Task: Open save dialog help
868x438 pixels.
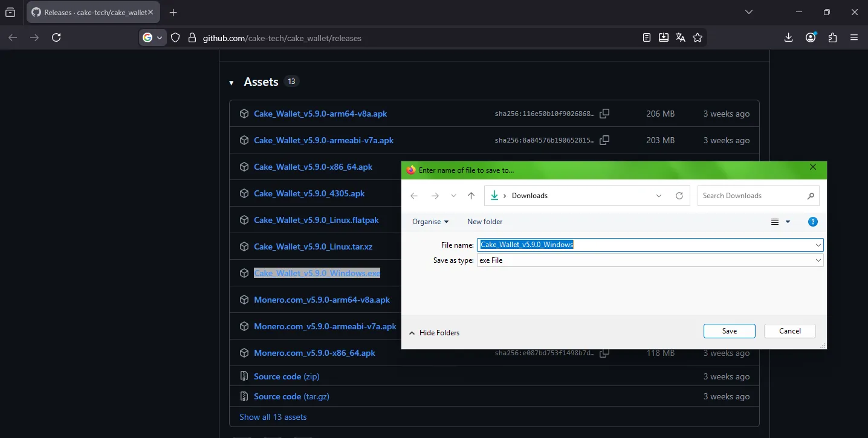Action: (x=813, y=222)
